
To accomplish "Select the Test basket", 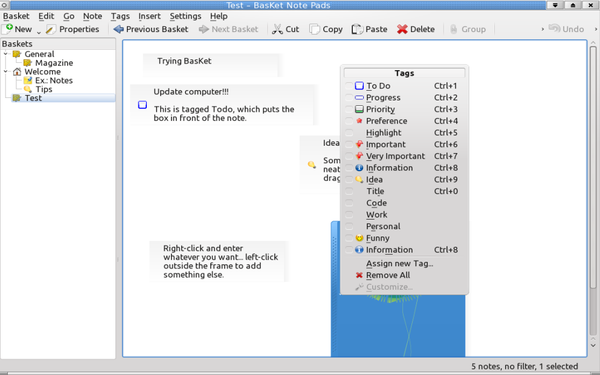I will (x=33, y=98).
